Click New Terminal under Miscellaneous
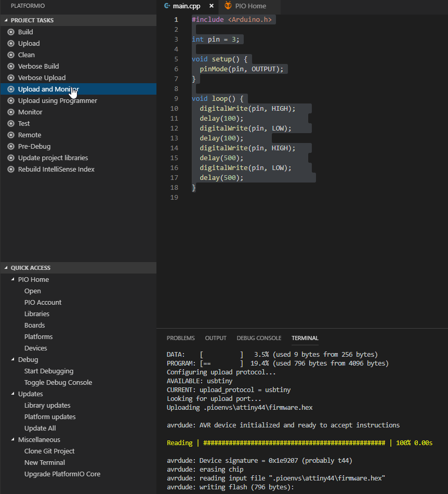 pyautogui.click(x=45, y=463)
